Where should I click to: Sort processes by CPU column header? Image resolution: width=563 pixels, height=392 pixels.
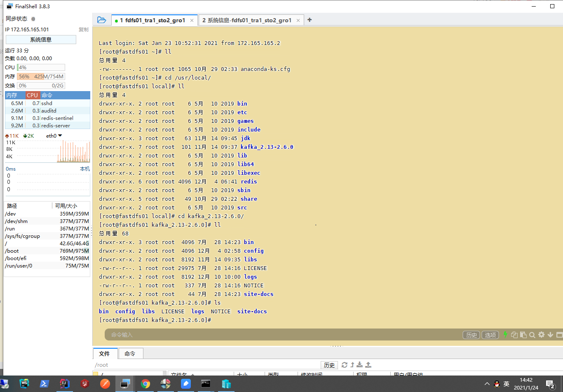tap(32, 95)
